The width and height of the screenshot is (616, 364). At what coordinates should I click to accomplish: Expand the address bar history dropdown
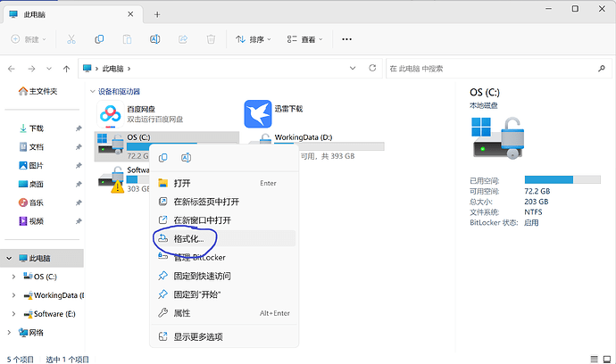coord(353,68)
